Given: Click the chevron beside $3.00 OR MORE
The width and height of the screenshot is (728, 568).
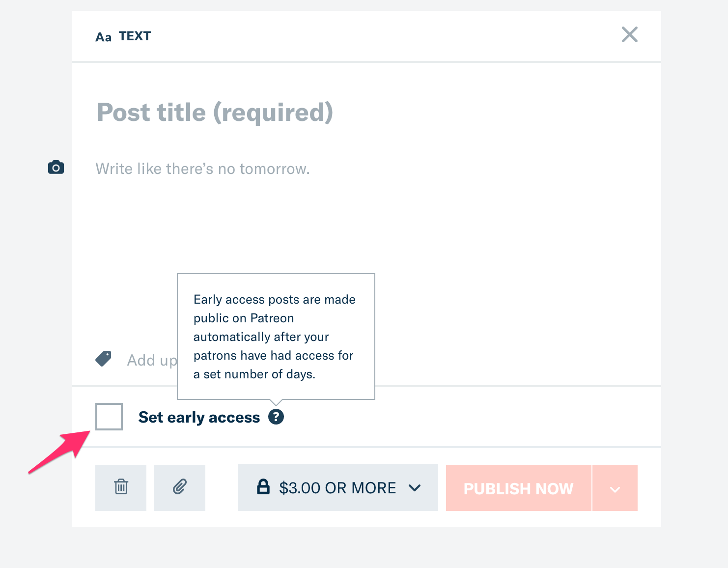Looking at the screenshot, I should coord(415,488).
